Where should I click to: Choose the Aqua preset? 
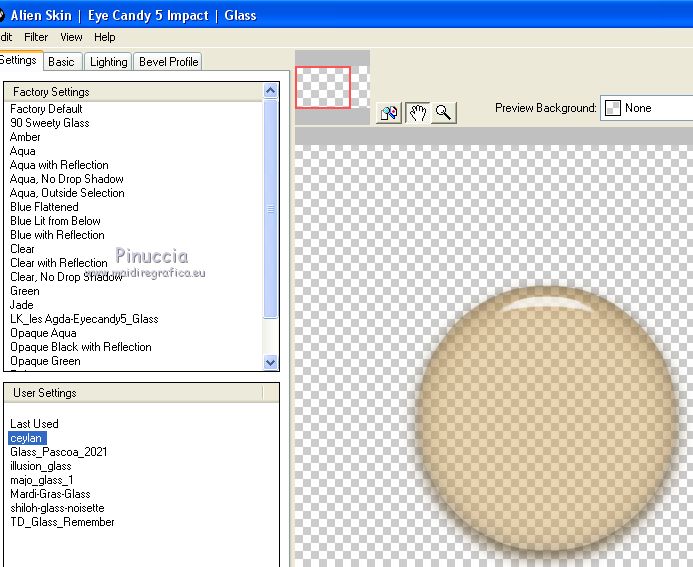23,151
